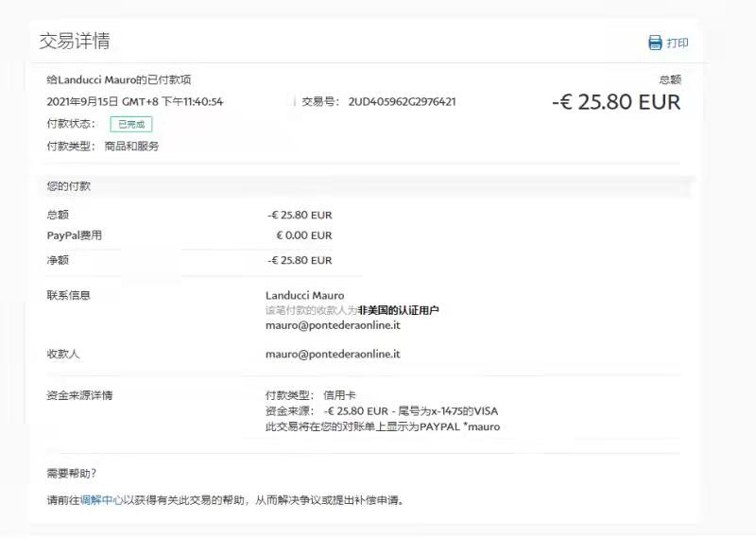Click the bold 非美国的认证用户 text
The width and height of the screenshot is (756, 539).
coord(398,310)
